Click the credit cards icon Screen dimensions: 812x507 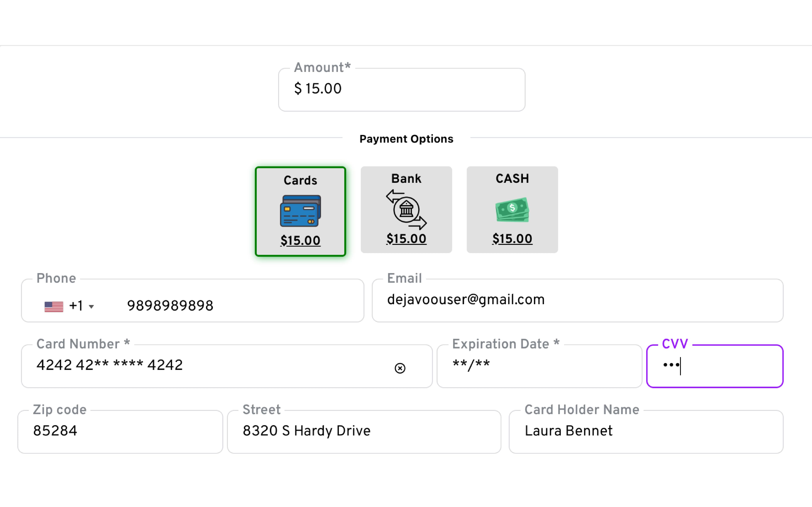pyautogui.click(x=300, y=211)
